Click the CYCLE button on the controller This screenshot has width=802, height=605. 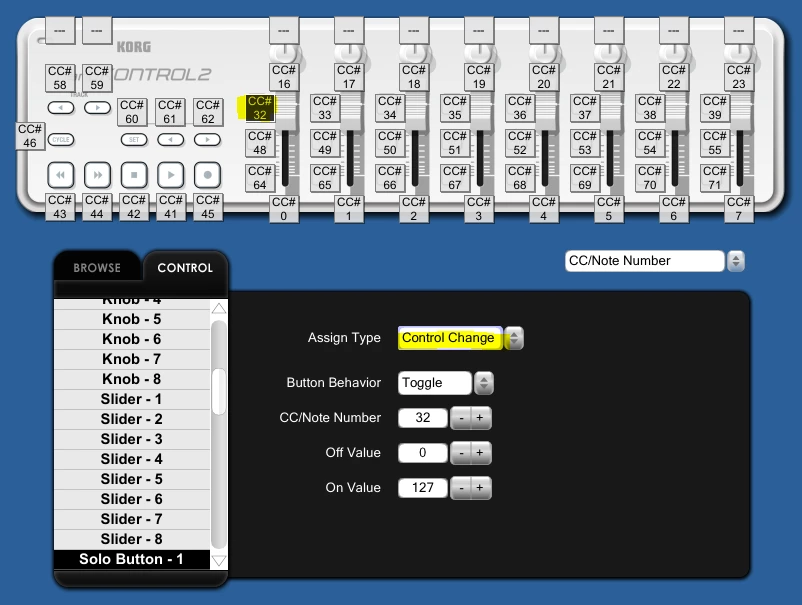pyautogui.click(x=61, y=140)
